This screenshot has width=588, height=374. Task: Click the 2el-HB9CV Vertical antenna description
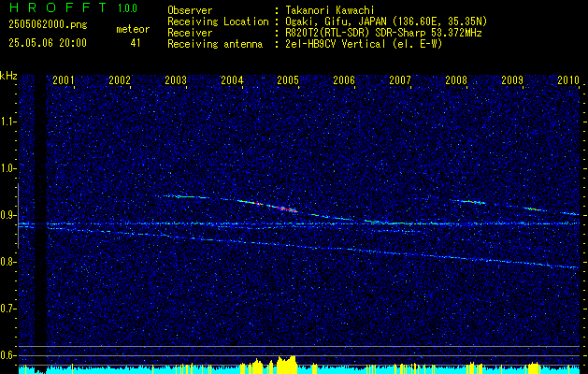[x=365, y=44]
